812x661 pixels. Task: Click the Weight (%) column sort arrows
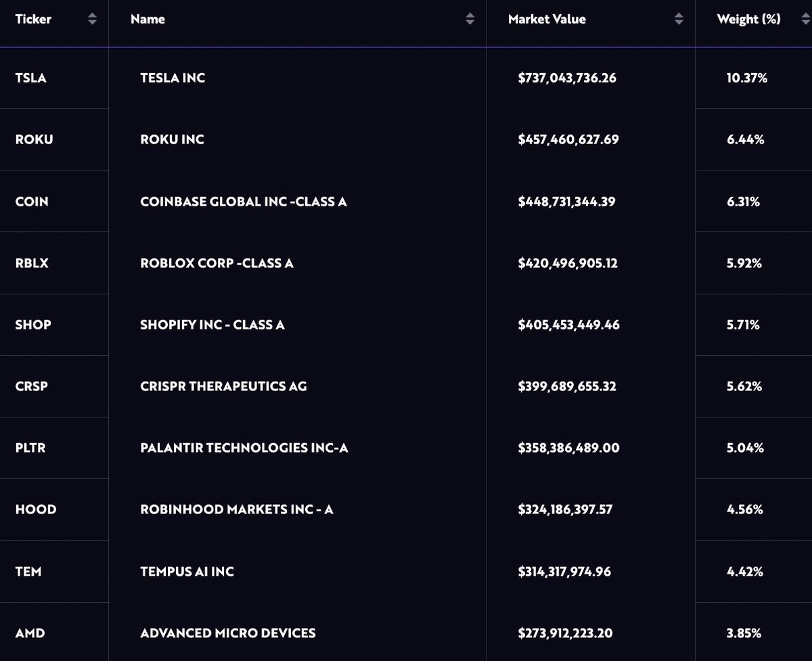coord(806,20)
